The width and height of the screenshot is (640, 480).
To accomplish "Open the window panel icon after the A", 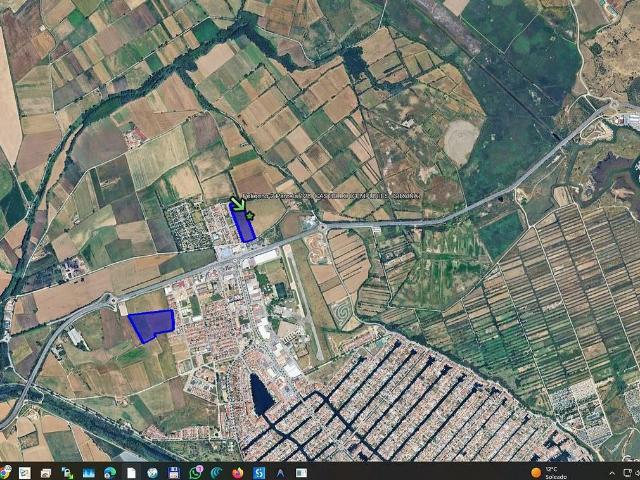I will click(302, 473).
